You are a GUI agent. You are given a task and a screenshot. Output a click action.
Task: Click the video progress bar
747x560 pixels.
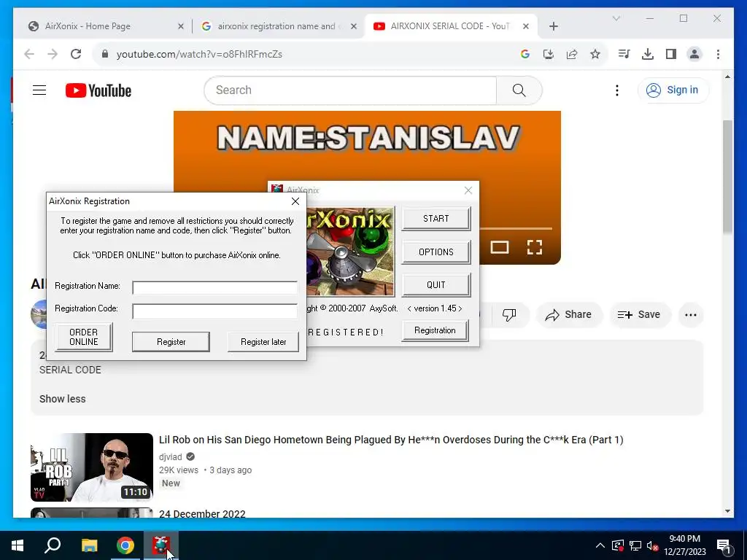(x=515, y=228)
